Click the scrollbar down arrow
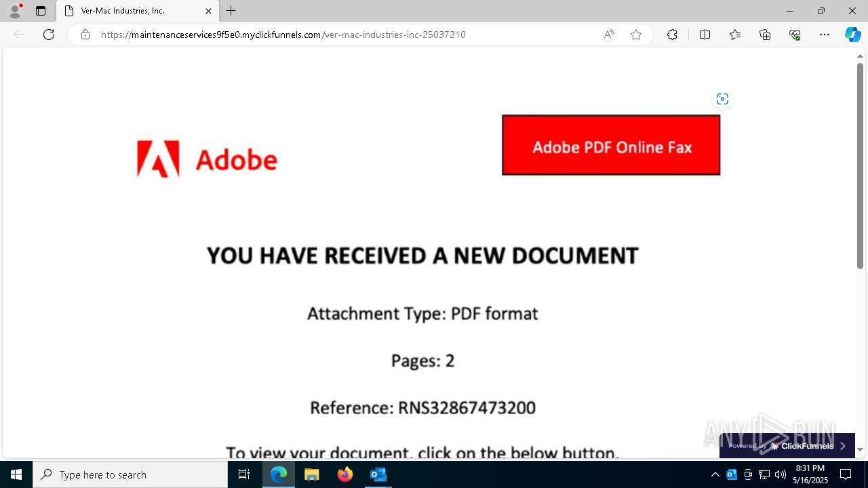Image resolution: width=868 pixels, height=488 pixels. [860, 449]
